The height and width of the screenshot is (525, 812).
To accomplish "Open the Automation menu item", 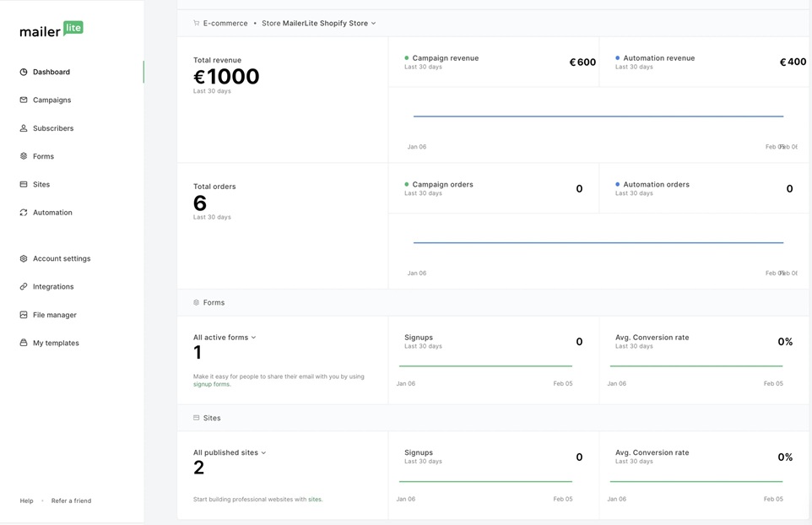I will [x=52, y=212].
